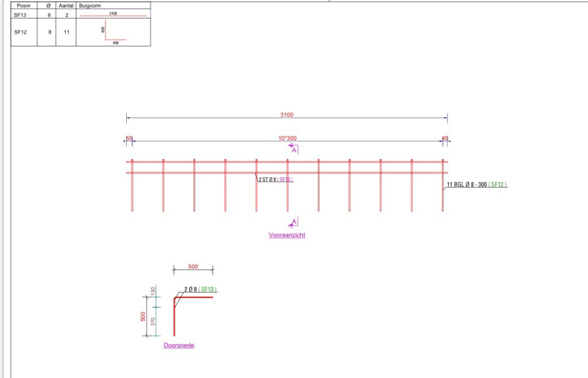The image size is (588, 378).
Task: Click the vertical 500 dimension beside section
Action: 143,317
